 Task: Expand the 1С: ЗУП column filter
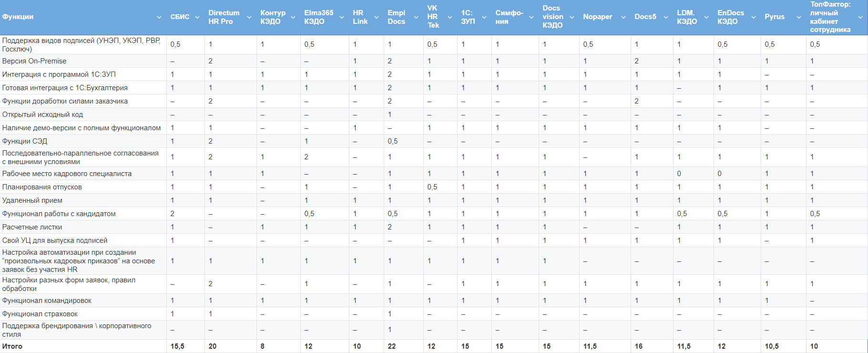pos(484,17)
